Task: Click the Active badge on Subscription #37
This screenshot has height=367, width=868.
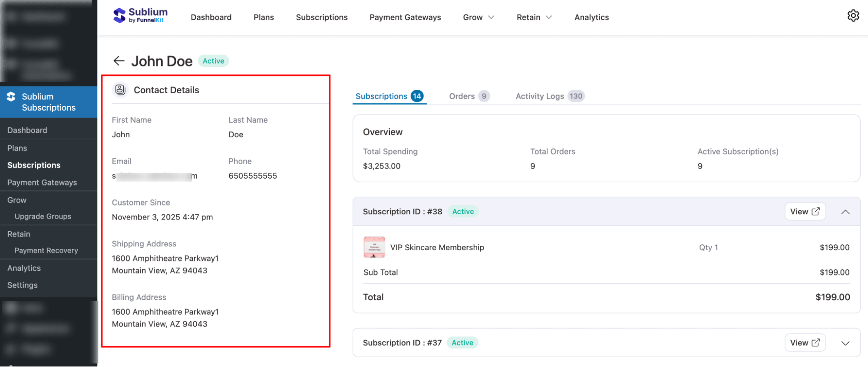Action: [462, 343]
